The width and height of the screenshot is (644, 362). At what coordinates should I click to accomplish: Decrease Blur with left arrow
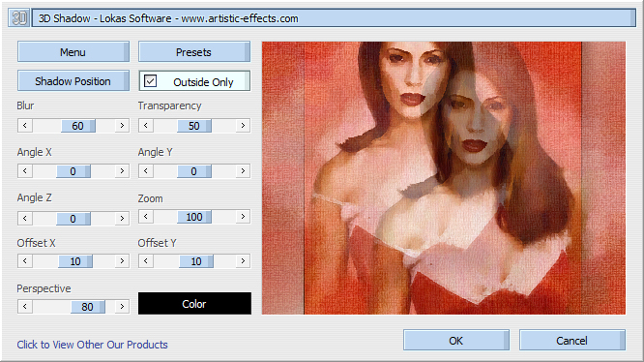25,125
